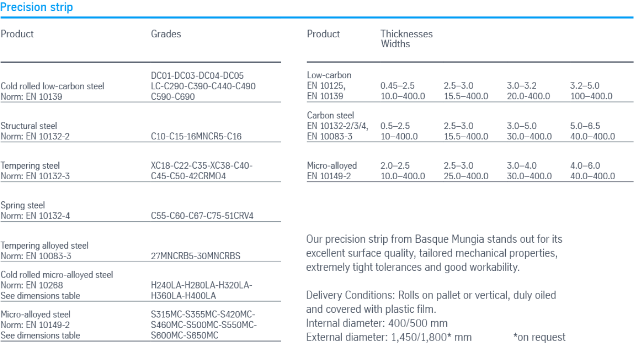Screen dimensions: 644x349
Task: Select Micro-alloyed EN 10149-2 row label
Action: pos(332,171)
